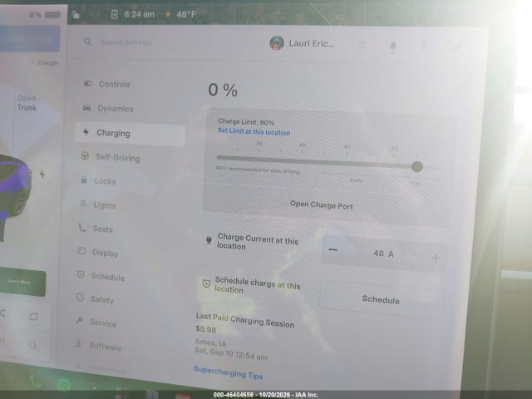
Task: Tap the sun weather icon beside 48°F
Action: 168,14
